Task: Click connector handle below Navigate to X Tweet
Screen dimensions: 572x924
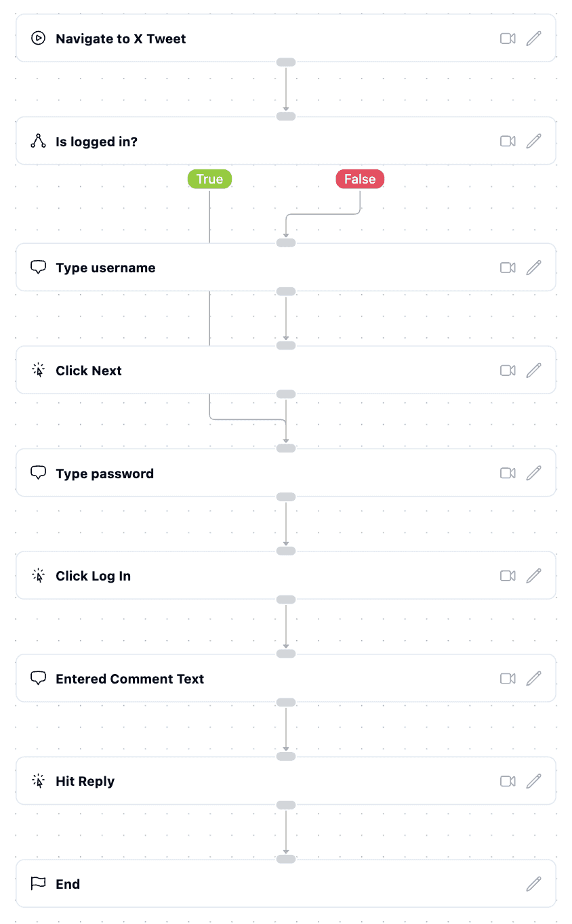Action: [286, 62]
